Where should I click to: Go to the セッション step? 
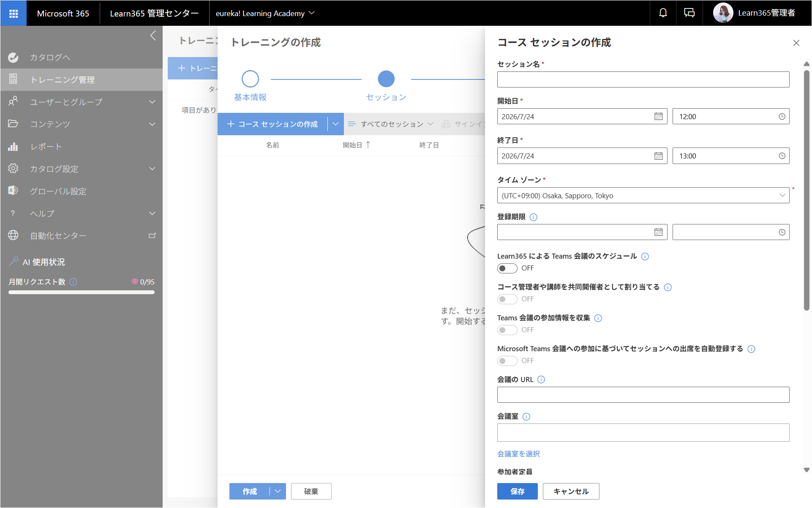point(386,86)
